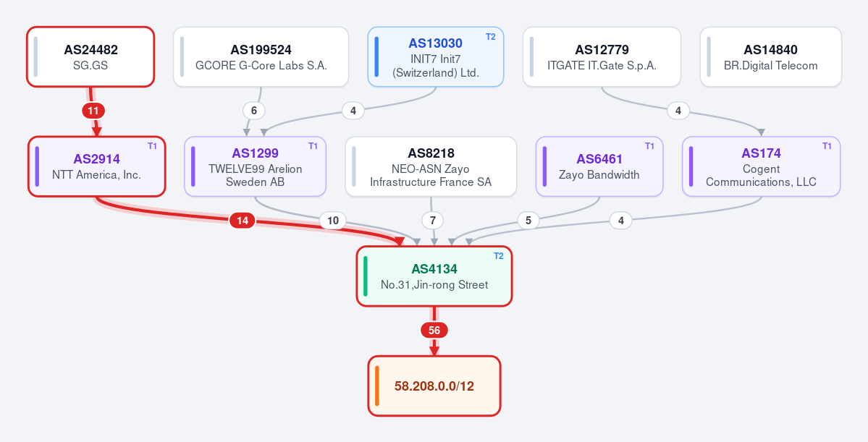868x442 pixels.
Task: Click the AS14840 BR.Digital Telecom node
Action: 770,57
